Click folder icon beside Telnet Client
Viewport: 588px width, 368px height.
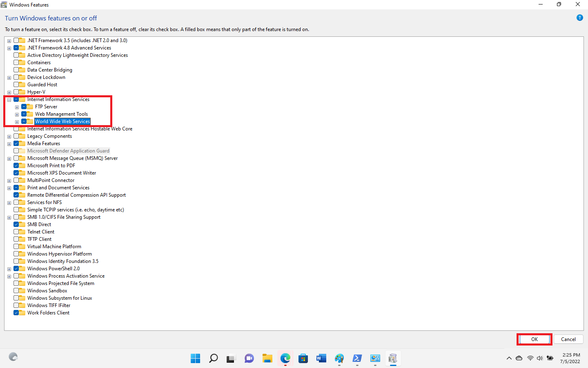[x=22, y=232]
